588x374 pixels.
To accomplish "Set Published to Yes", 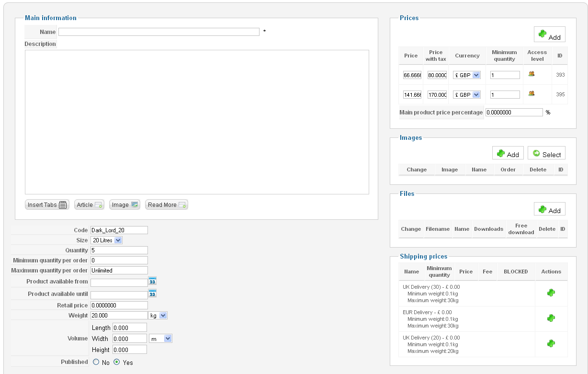I will (x=117, y=363).
